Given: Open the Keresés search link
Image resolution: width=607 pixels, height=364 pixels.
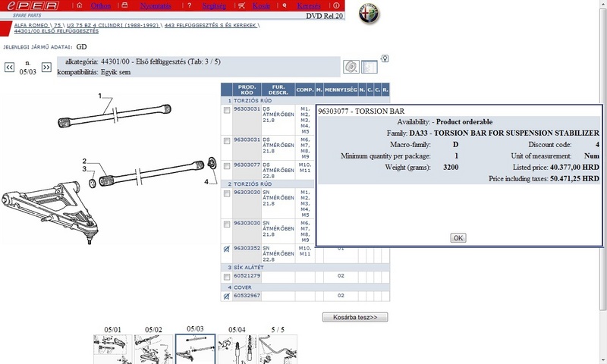Looking at the screenshot, I should (309, 6).
